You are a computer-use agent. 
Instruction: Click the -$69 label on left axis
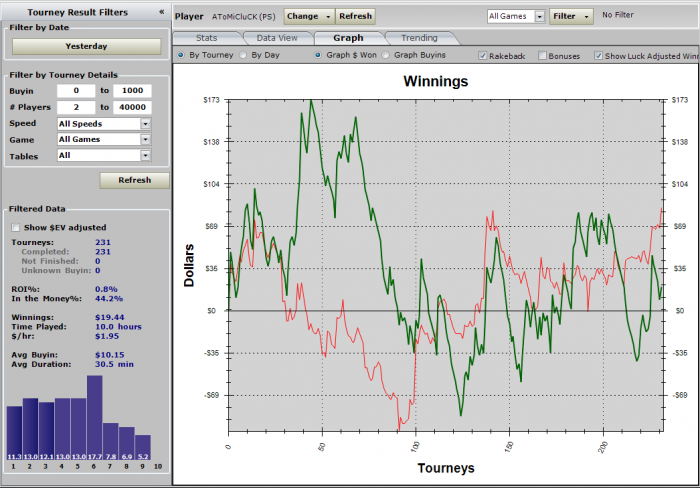pos(212,395)
